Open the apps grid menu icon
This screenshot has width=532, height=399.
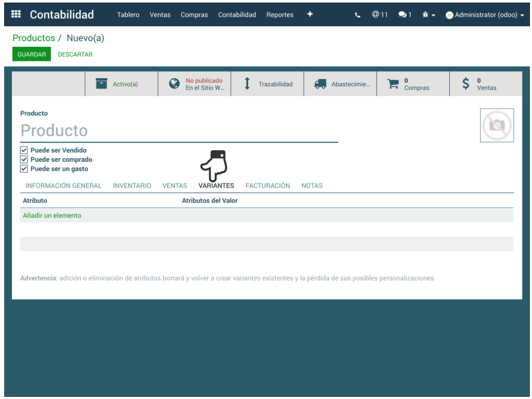coord(16,15)
